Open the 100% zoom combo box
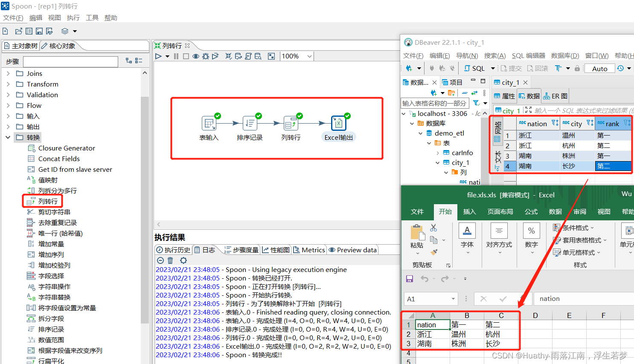The width and height of the screenshot is (634, 364). (x=297, y=56)
